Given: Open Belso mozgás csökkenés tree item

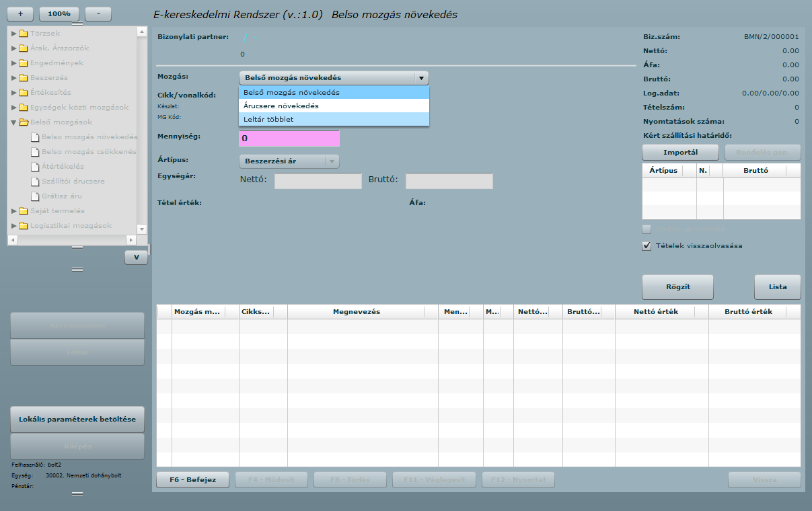Looking at the screenshot, I should pos(89,151).
